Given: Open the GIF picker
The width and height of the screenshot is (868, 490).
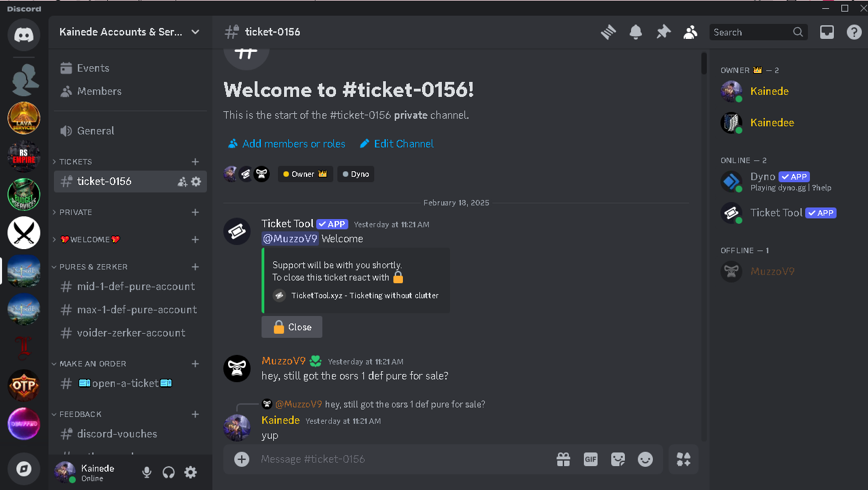Looking at the screenshot, I should tap(591, 459).
